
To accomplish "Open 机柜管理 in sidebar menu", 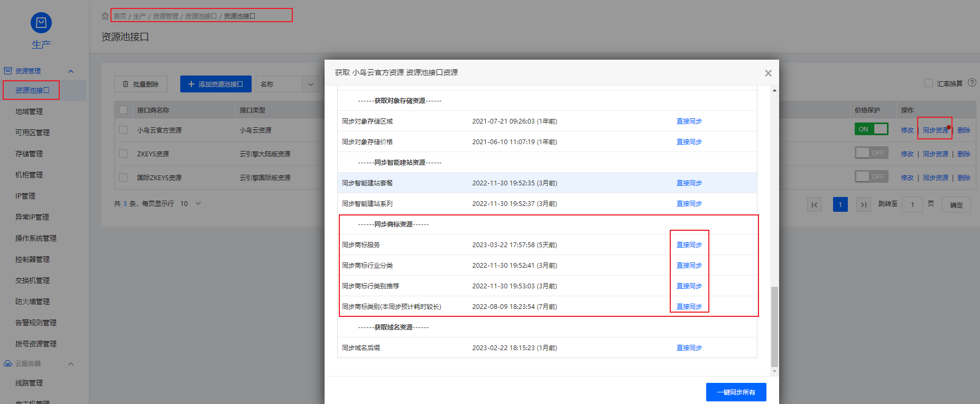I will (x=29, y=175).
